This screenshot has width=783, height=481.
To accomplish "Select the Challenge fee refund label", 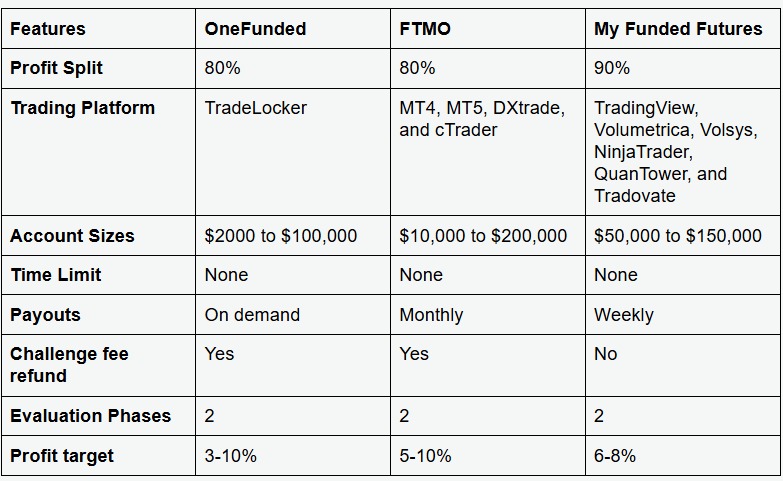I will [69, 364].
